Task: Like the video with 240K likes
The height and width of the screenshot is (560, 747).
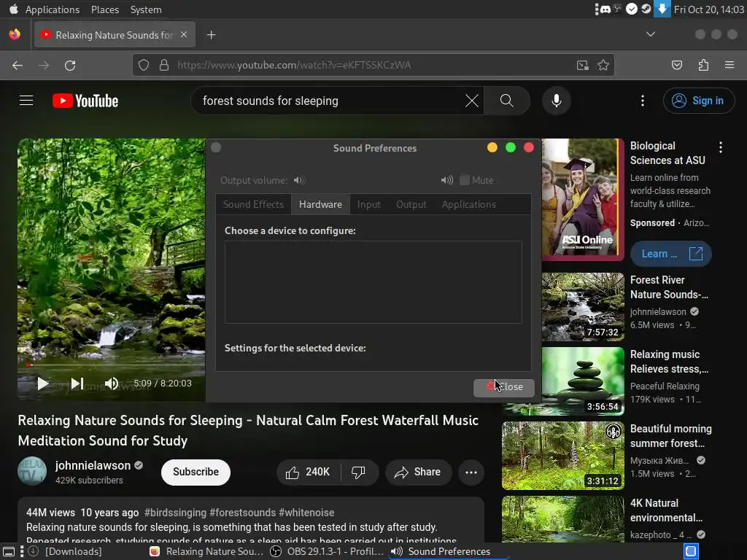Action: click(308, 472)
